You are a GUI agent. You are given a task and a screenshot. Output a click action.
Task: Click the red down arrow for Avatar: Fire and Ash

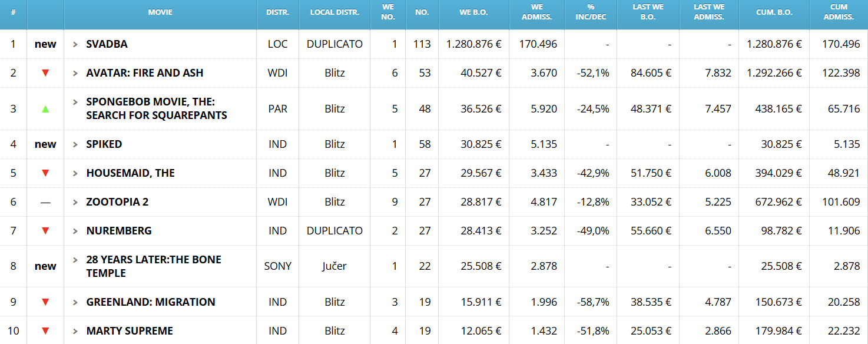45,73
